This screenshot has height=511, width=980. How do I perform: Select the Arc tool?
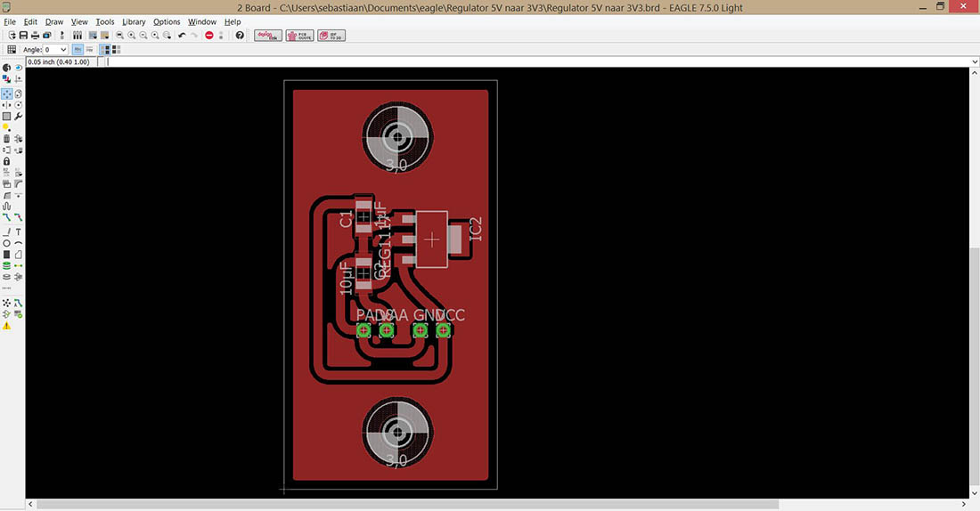click(18, 243)
